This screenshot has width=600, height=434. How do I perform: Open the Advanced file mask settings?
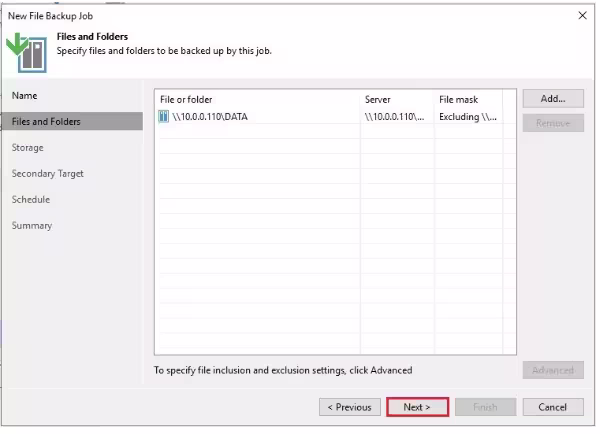click(x=553, y=370)
